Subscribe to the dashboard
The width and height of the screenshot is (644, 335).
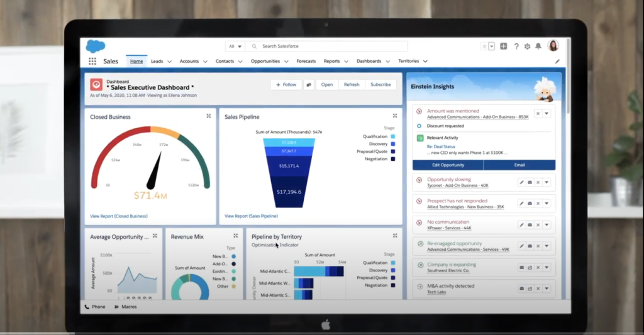380,85
